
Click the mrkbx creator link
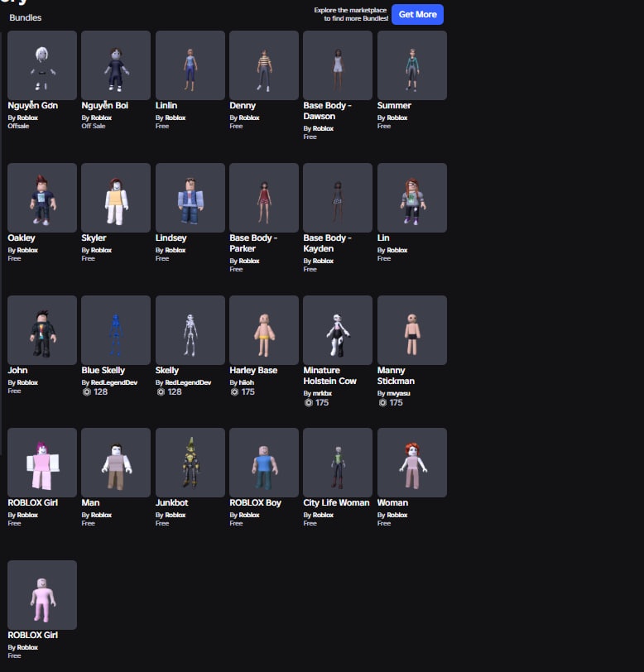[x=322, y=393]
